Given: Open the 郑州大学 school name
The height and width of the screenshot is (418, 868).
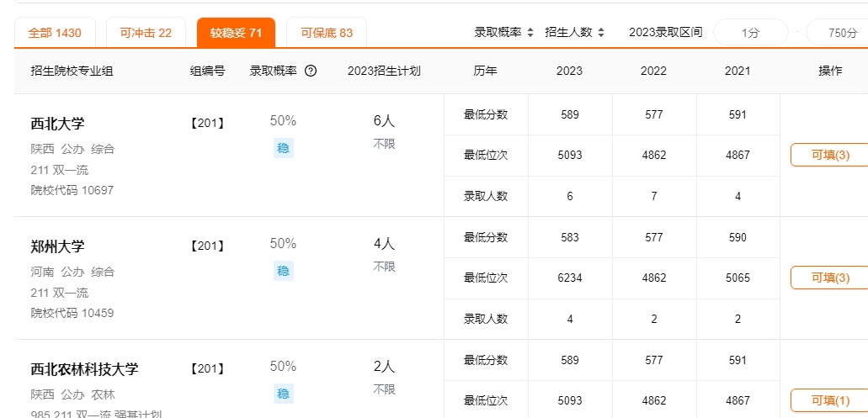Looking at the screenshot, I should tap(57, 246).
